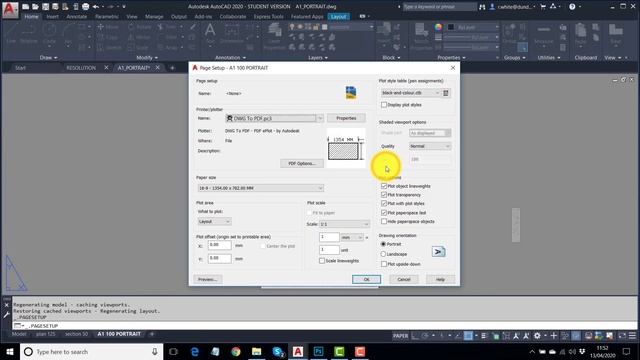The image size is (640, 360).
Task: Click the ByLayer color swatch dropdown
Action: point(472,27)
